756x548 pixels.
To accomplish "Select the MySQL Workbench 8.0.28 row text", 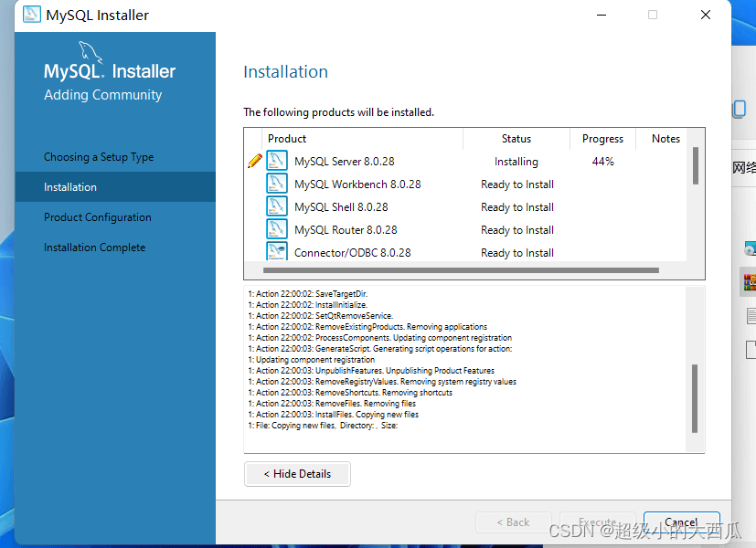I will point(357,184).
